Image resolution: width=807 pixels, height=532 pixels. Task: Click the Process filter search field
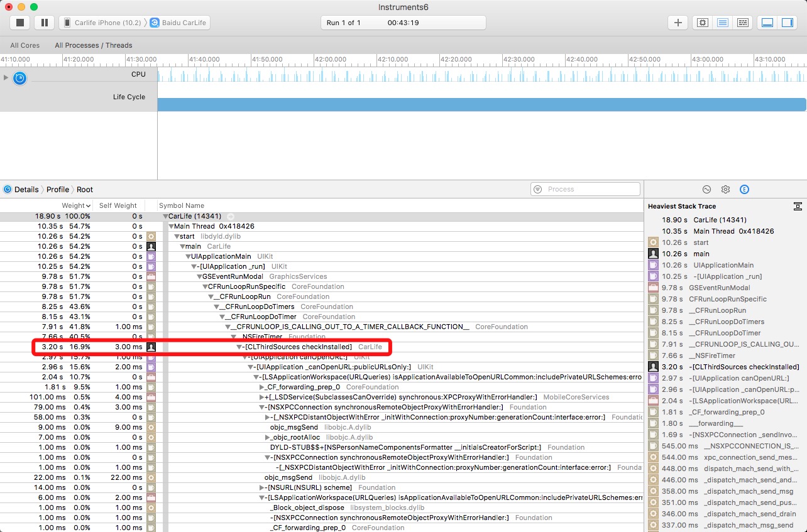pos(586,189)
